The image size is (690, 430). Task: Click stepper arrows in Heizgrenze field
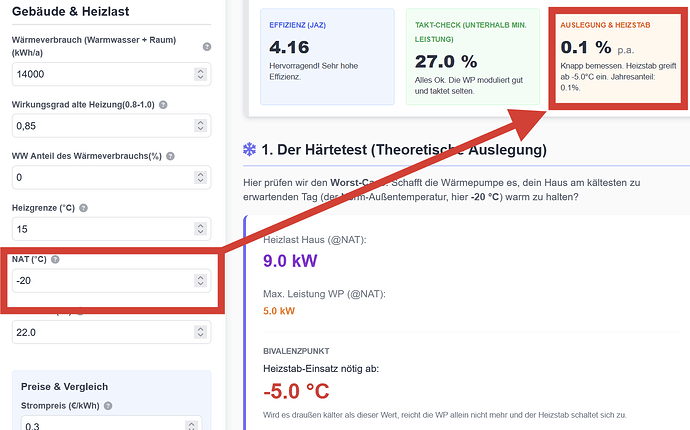(200, 229)
